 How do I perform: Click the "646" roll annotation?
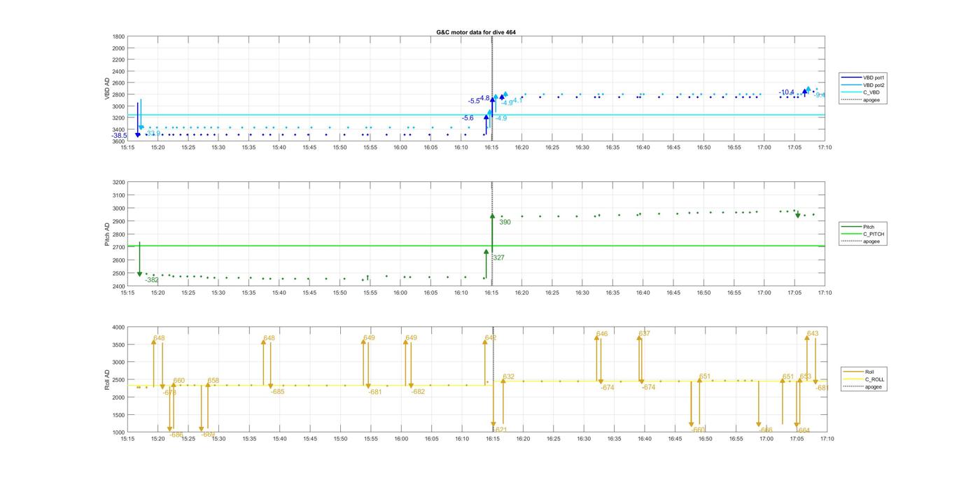pyautogui.click(x=602, y=335)
